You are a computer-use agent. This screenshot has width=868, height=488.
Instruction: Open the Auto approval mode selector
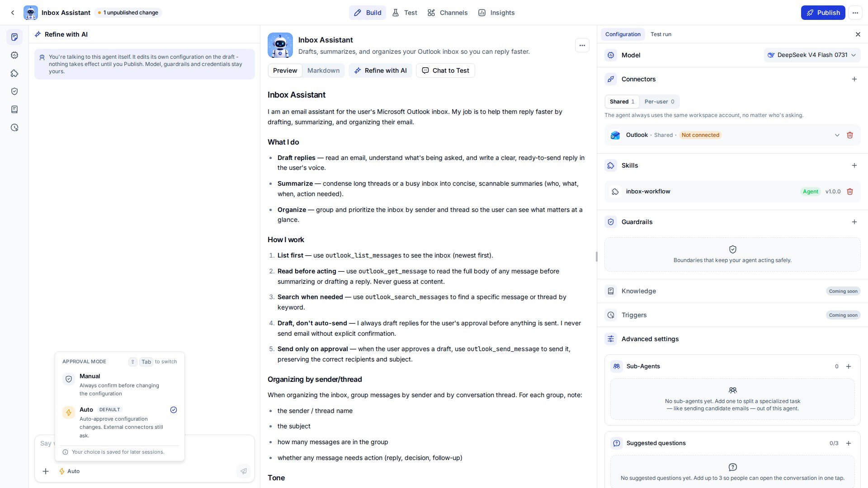(69, 471)
